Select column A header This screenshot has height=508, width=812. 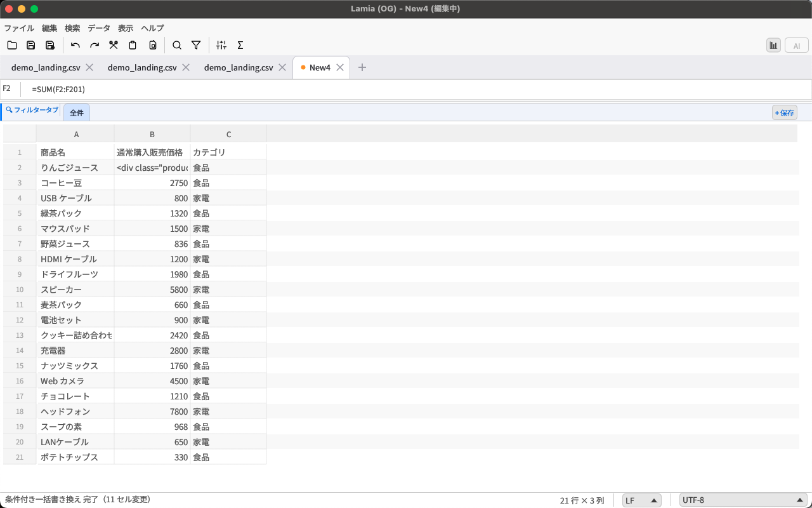click(76, 134)
